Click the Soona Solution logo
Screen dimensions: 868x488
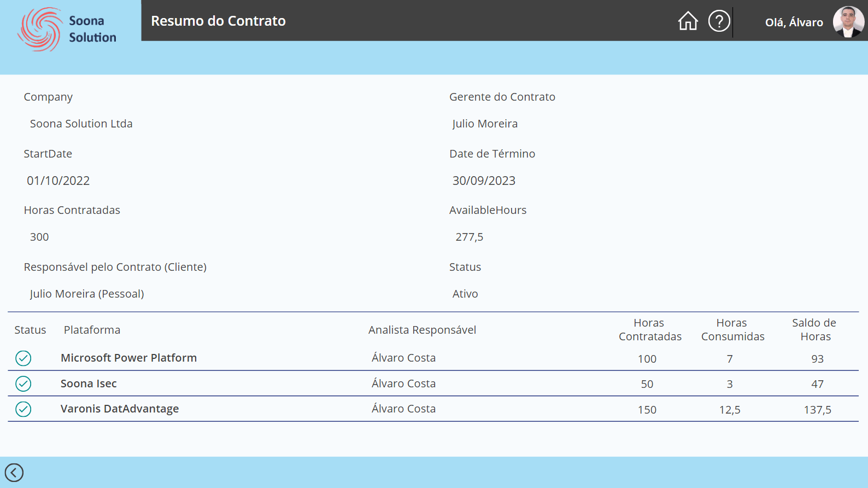pos(67,29)
